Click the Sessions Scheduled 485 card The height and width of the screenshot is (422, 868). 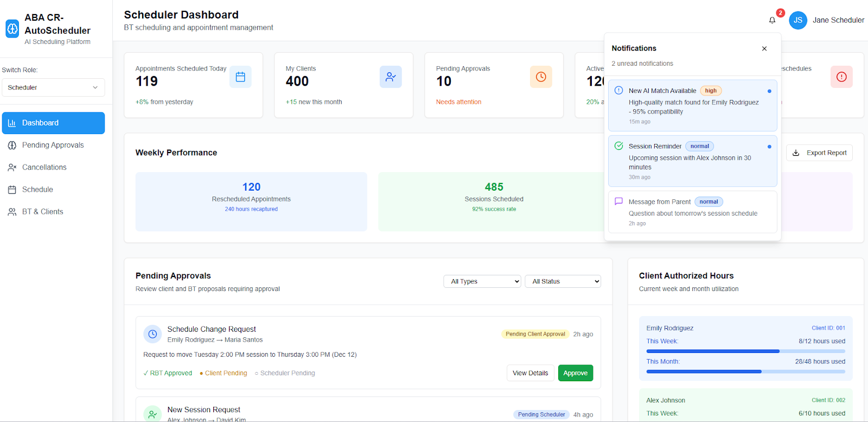[x=494, y=201]
